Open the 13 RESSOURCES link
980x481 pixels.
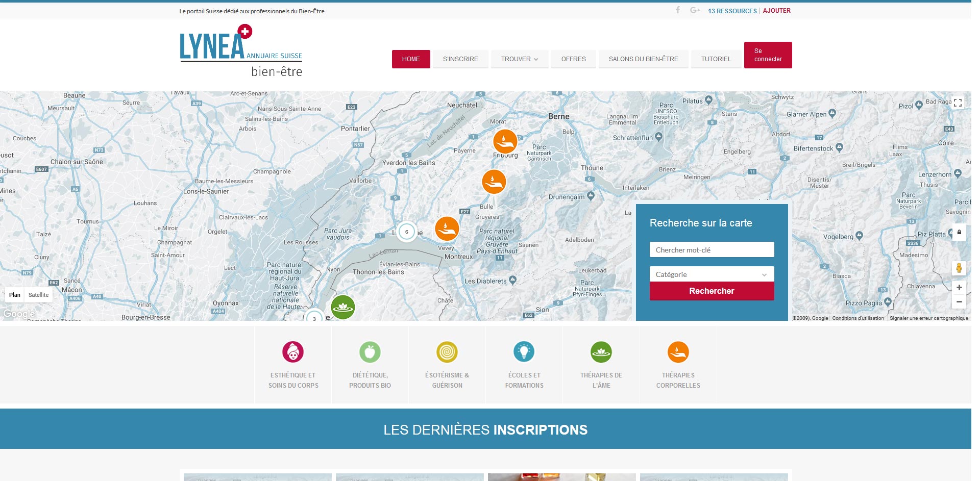tap(732, 11)
